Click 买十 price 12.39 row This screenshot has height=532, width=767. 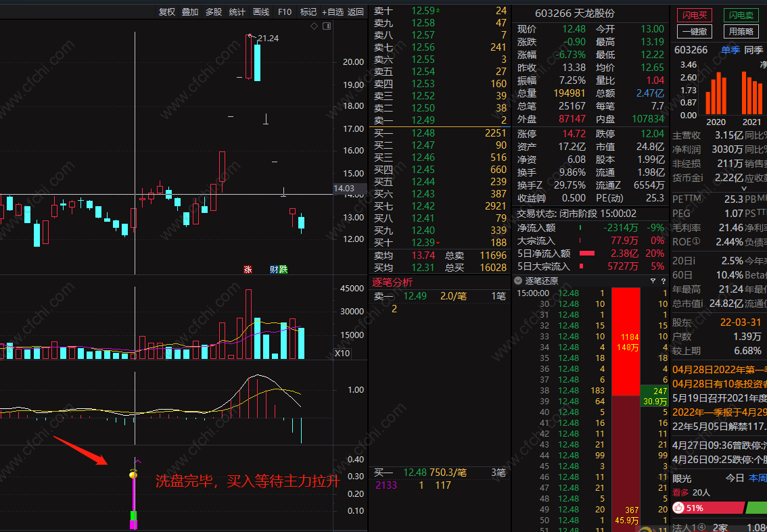440,243
